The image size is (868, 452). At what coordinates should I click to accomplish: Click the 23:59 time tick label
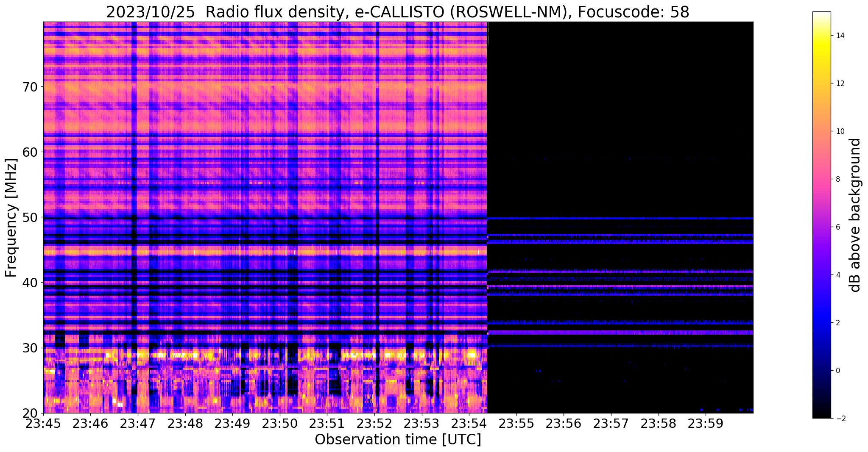[x=706, y=424]
